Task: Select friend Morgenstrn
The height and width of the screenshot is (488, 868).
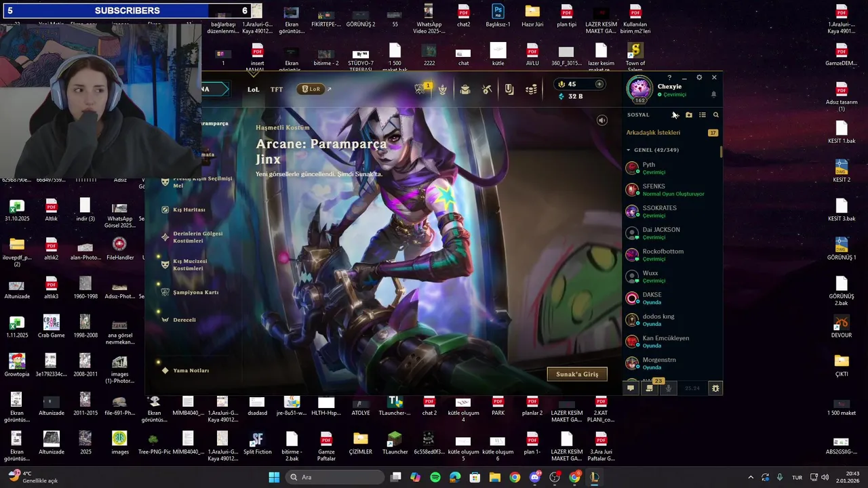Action: [671, 363]
